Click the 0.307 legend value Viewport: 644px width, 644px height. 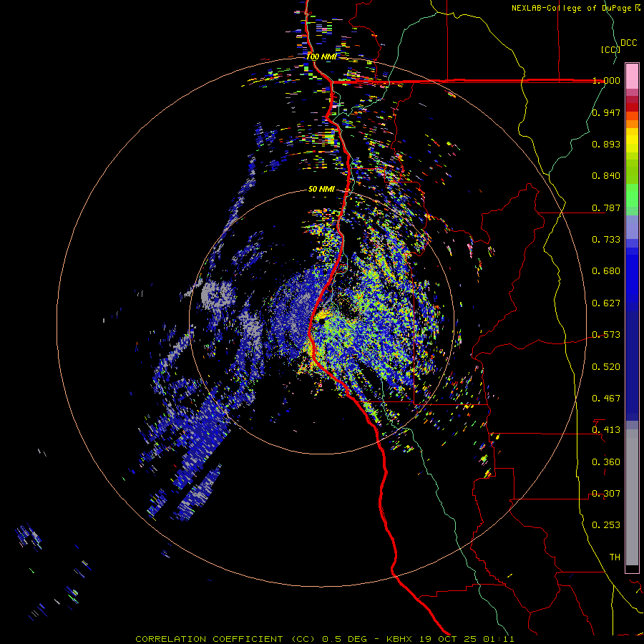[x=606, y=494]
